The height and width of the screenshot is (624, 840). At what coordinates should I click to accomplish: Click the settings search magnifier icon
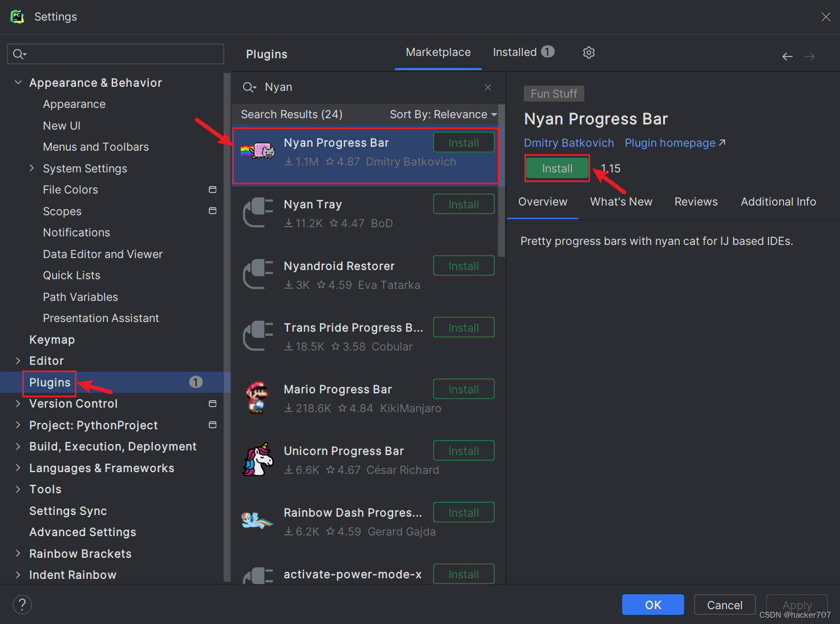[x=19, y=54]
